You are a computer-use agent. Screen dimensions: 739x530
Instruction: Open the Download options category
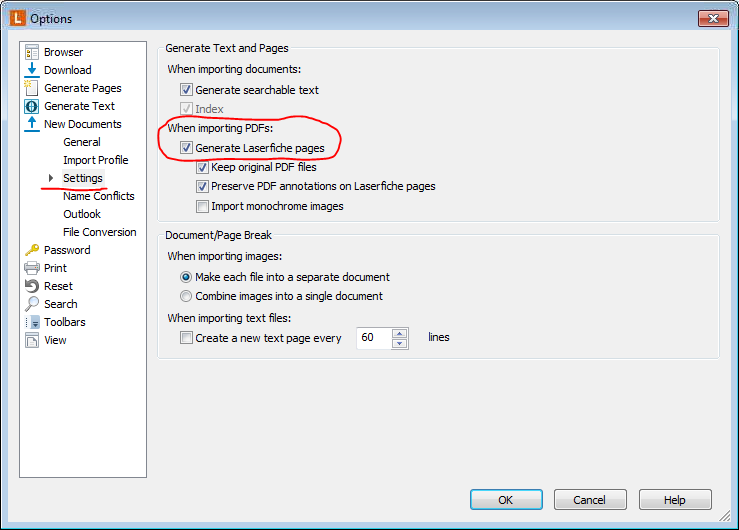[x=68, y=70]
